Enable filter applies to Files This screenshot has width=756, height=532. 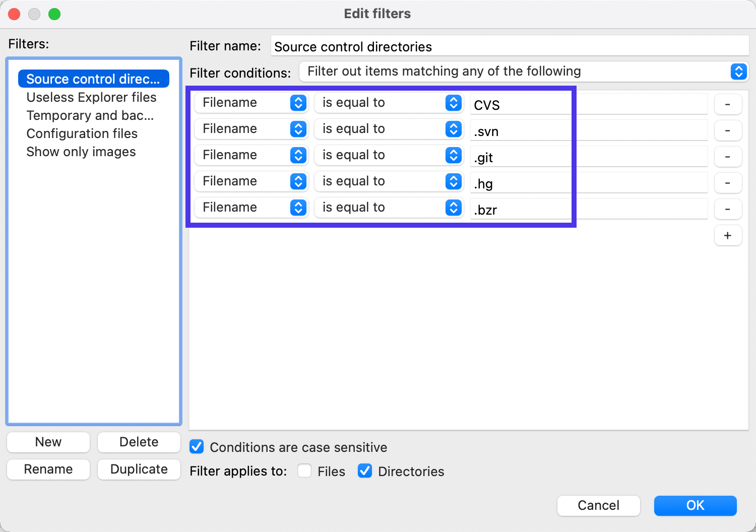304,471
